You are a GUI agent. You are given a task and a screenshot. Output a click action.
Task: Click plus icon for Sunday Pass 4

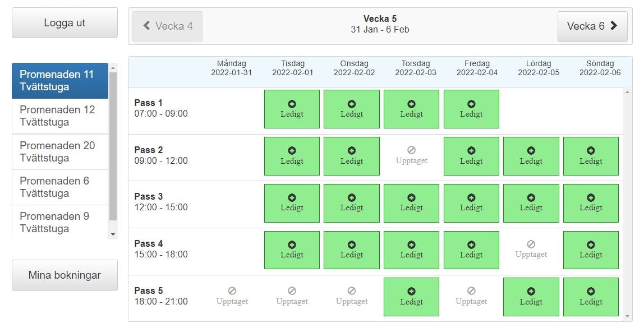click(591, 245)
